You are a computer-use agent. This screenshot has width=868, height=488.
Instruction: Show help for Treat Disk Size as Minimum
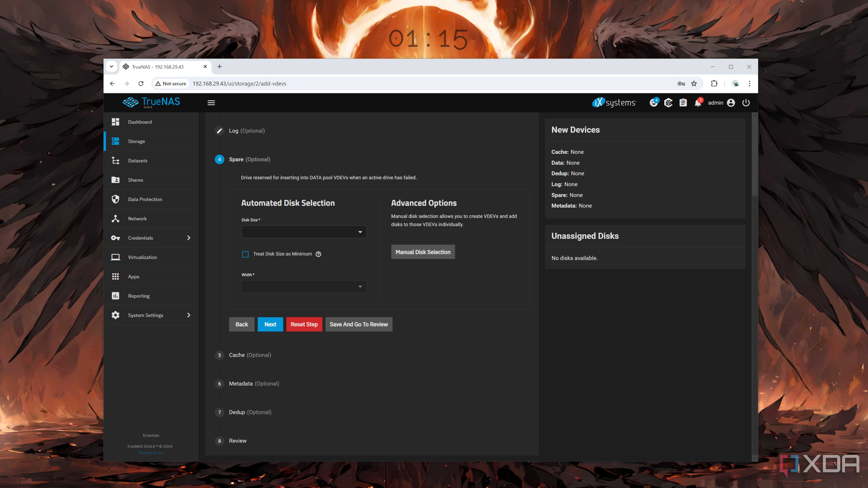pyautogui.click(x=318, y=254)
